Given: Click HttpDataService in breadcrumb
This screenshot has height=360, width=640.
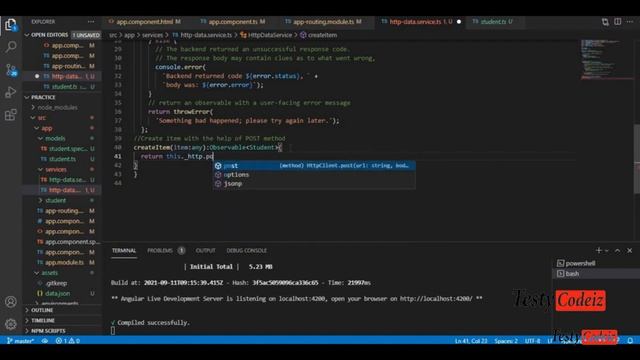Looking at the screenshot, I should 270,35.
